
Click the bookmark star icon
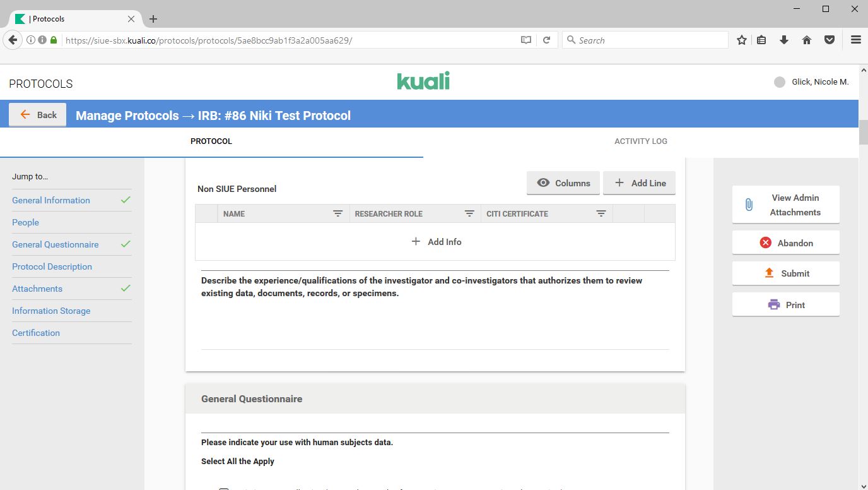pyautogui.click(x=742, y=40)
